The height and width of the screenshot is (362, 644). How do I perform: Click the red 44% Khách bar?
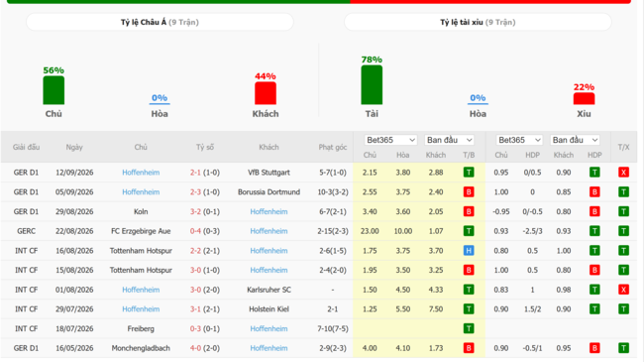coord(266,93)
